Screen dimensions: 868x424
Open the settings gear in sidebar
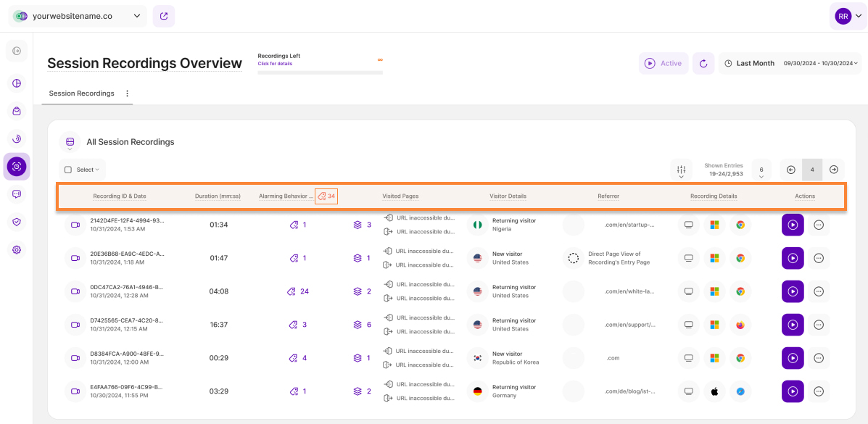[17, 249]
